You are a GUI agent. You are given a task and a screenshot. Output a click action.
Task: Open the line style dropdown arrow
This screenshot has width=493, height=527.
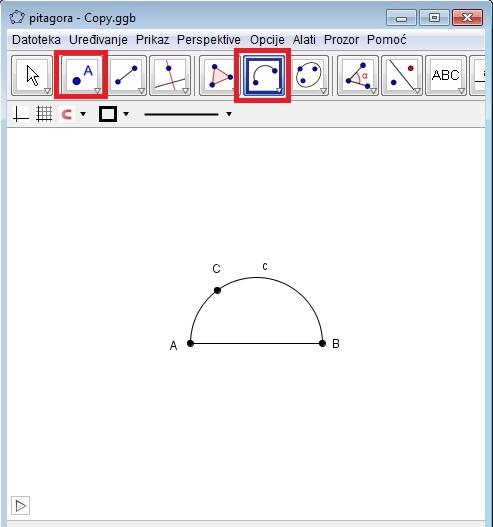click(229, 114)
